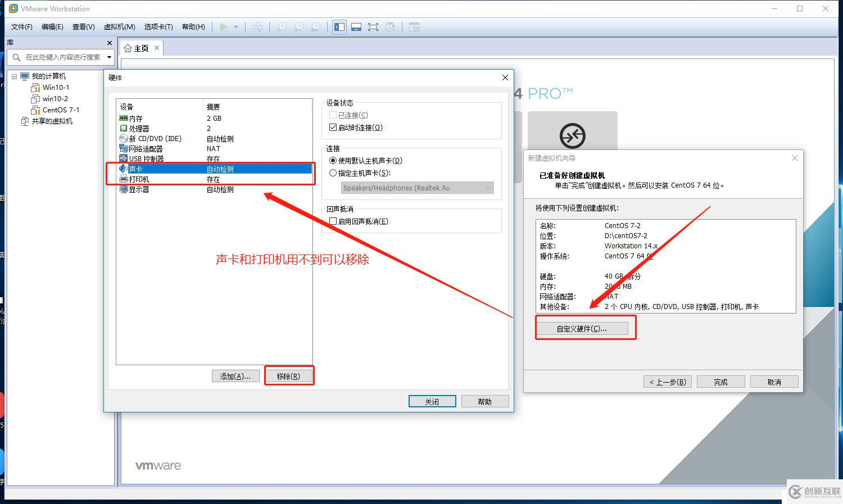Open the Speakers/Headphones sound card dropdown

coord(417,188)
